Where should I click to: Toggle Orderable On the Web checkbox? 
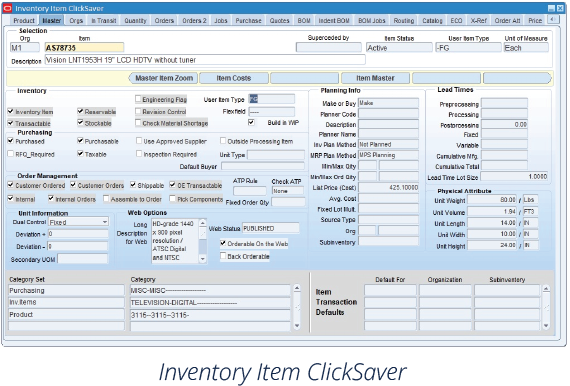point(223,243)
